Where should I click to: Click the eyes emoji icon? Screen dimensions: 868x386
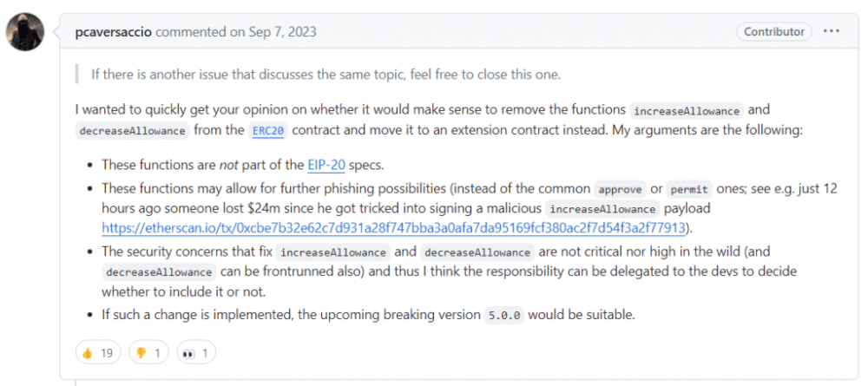(188, 353)
